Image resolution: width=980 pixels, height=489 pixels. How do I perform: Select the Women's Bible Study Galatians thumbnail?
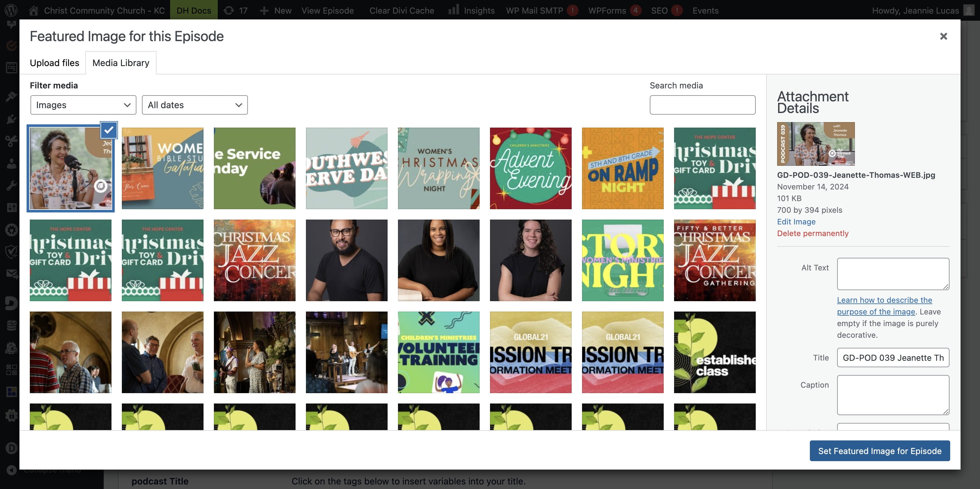[162, 168]
